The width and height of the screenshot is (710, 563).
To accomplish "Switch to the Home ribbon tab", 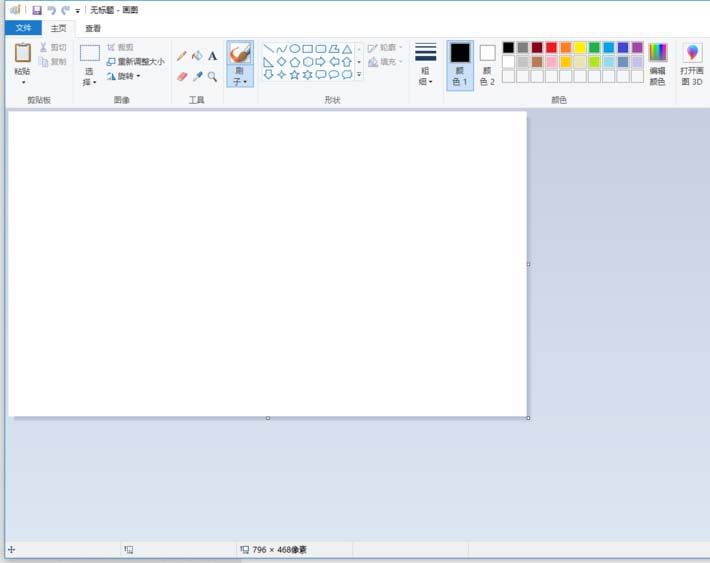I will 58,28.
